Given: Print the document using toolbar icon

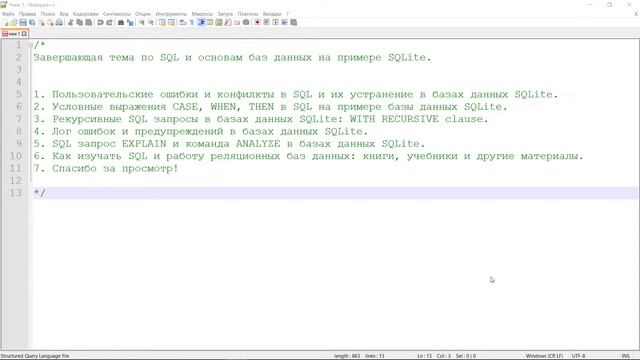Looking at the screenshot, I should [59, 22].
